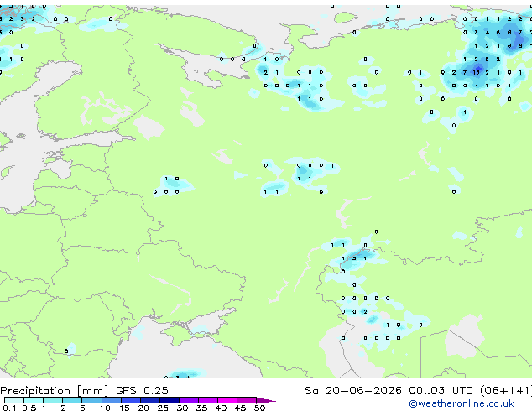Click the date 'Sa 20-06-2026'
The height and width of the screenshot is (411, 532).
(353, 391)
